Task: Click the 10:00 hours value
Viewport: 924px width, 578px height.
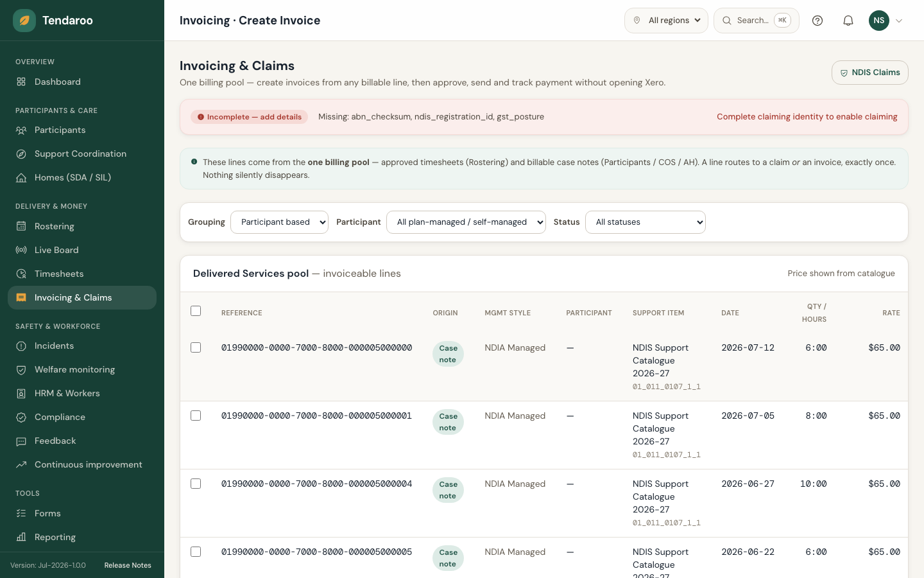Action: click(813, 484)
